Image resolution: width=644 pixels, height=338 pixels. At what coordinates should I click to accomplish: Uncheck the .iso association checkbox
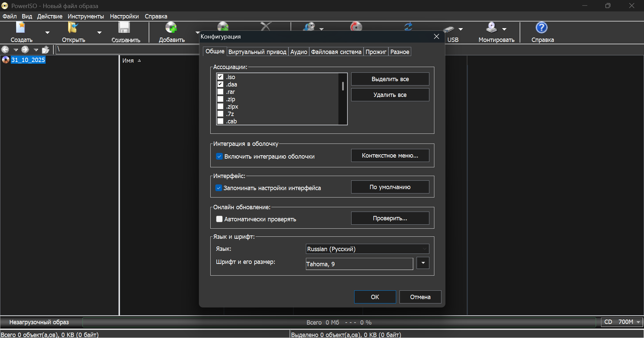[220, 77]
